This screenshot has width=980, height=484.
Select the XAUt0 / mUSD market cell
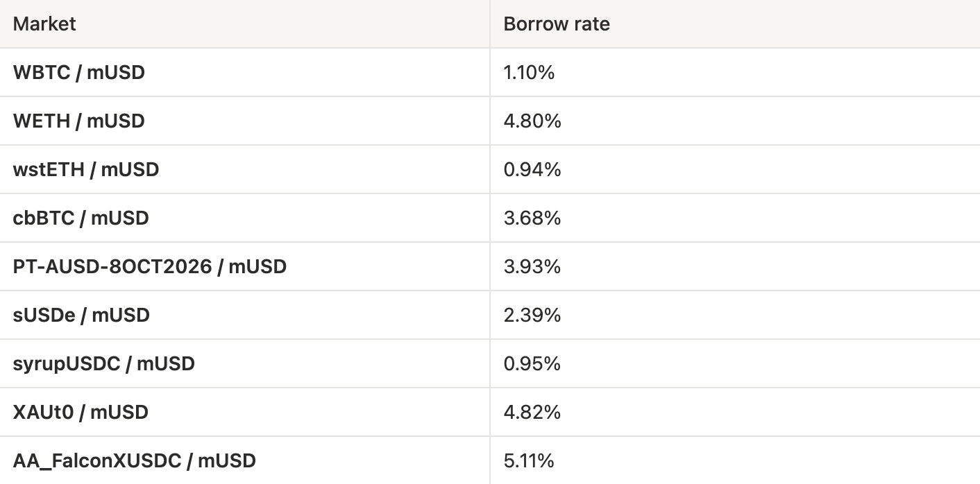244,412
